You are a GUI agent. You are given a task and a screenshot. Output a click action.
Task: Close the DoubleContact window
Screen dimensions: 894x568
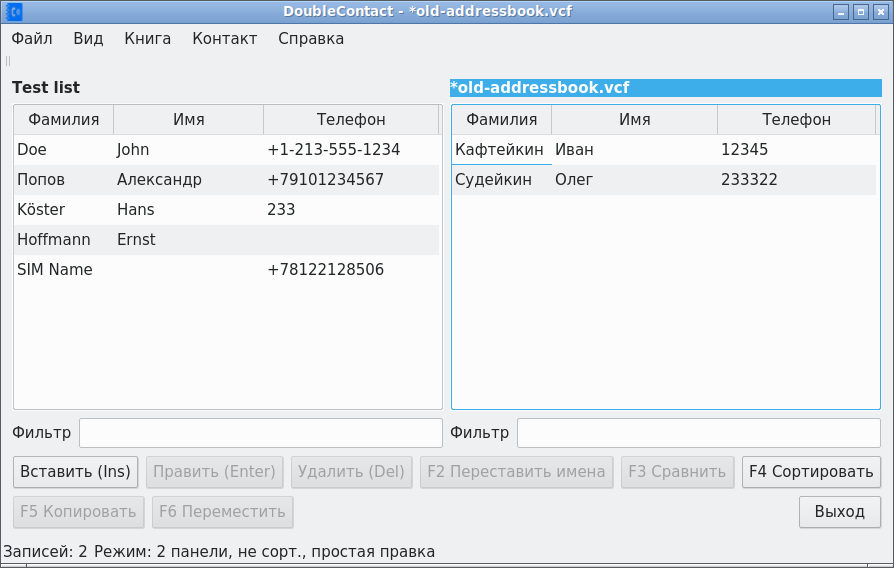coord(881,12)
